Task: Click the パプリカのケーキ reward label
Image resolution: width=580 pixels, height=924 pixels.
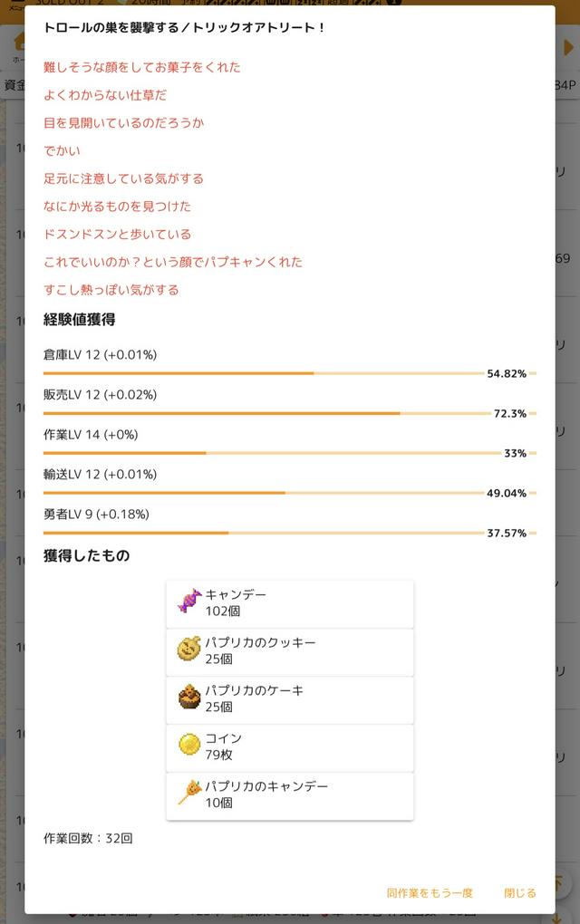Action: pos(255,690)
